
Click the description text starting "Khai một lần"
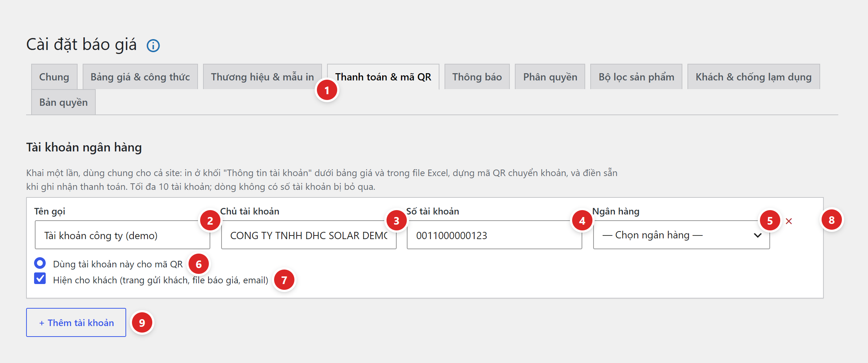coord(322,180)
